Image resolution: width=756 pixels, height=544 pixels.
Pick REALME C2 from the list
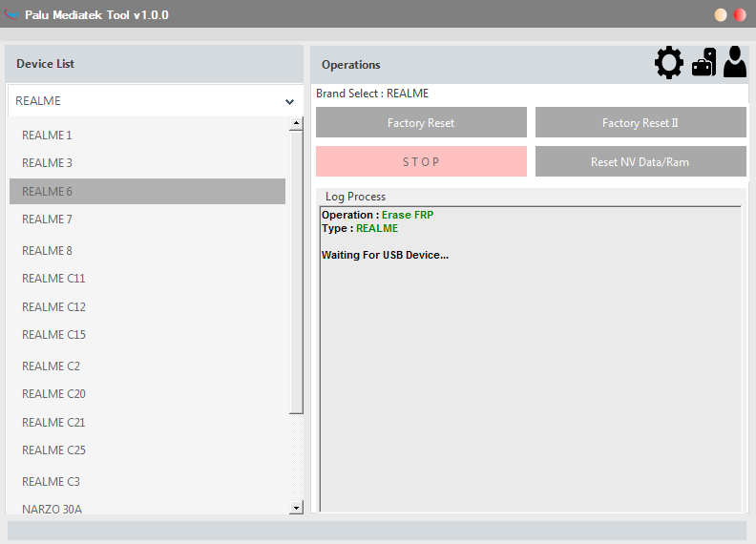[148, 366]
